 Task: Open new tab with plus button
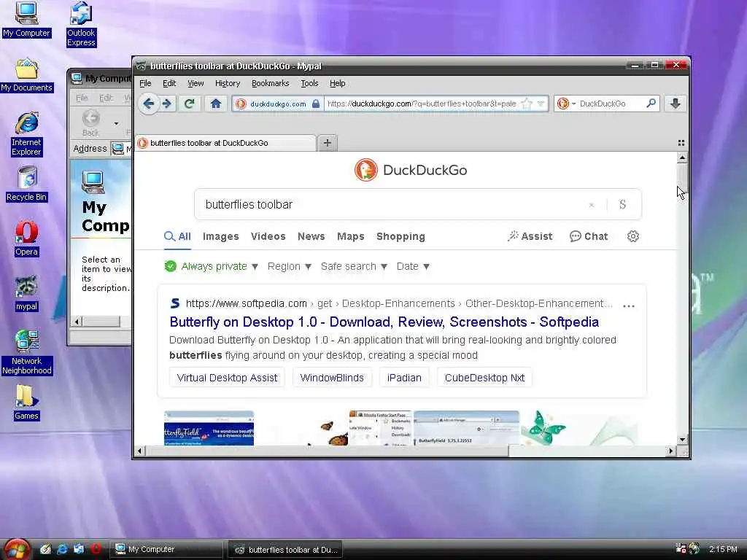328,143
